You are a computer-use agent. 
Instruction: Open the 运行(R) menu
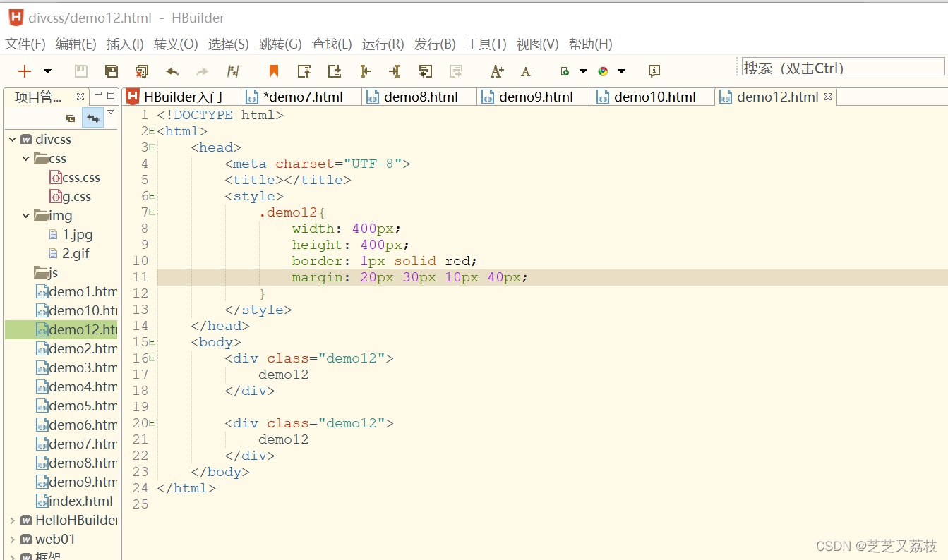pyautogui.click(x=383, y=44)
